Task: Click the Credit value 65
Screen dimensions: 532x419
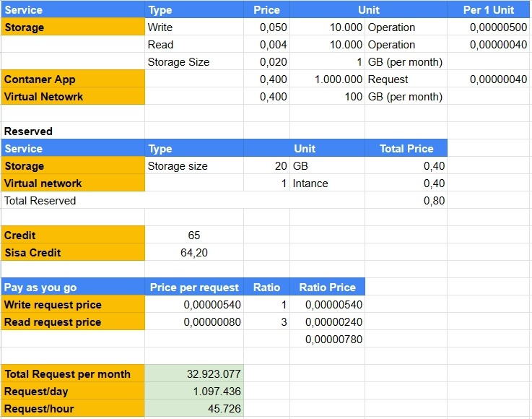Action: [x=194, y=235]
